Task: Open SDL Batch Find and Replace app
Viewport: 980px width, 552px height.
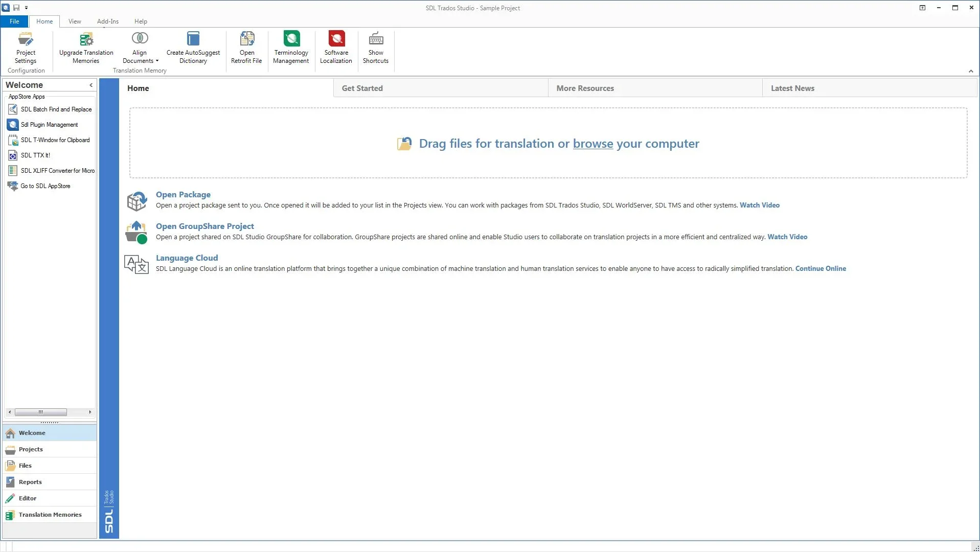Action: [56, 109]
